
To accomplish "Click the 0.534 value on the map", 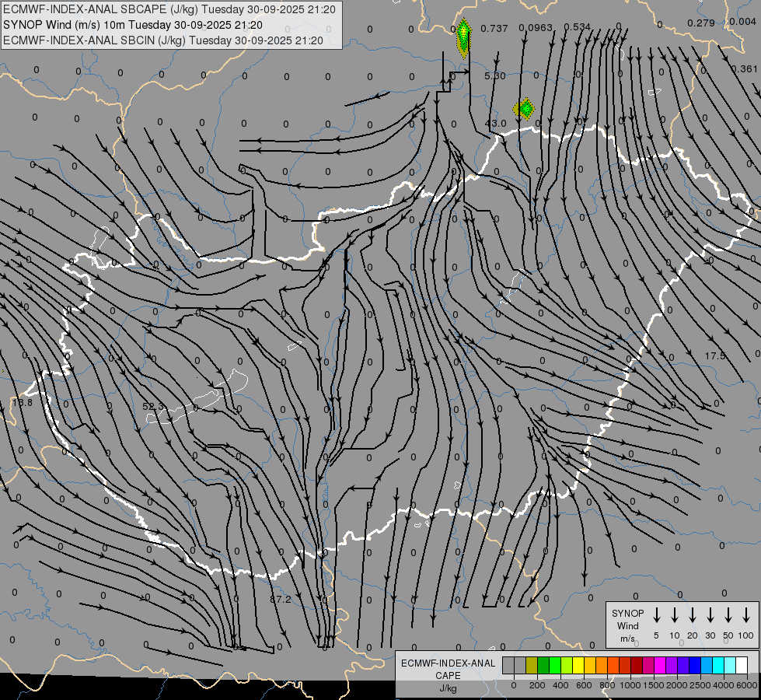I will pyautogui.click(x=577, y=26).
